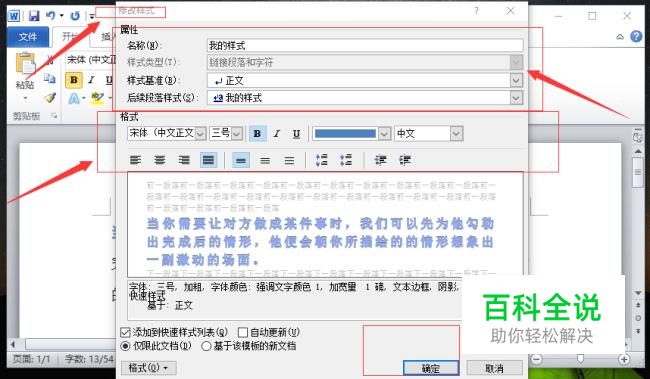This screenshot has height=379, width=650.
Task: Click the Paste icon in ribbon
Action: (25, 64)
